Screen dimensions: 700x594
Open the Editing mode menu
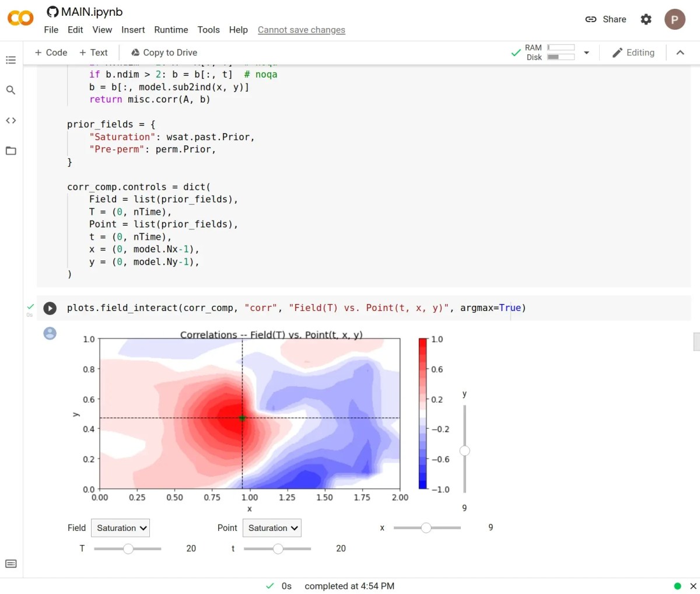click(633, 53)
